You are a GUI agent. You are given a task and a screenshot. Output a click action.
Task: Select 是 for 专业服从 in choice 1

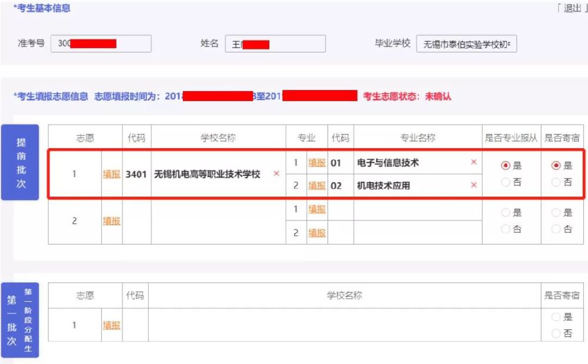[x=506, y=165]
